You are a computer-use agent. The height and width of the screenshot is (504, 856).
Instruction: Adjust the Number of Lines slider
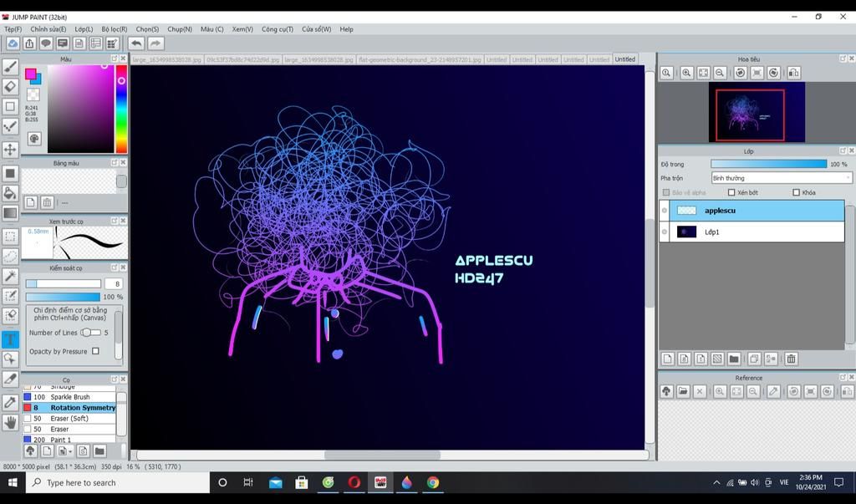90,333
